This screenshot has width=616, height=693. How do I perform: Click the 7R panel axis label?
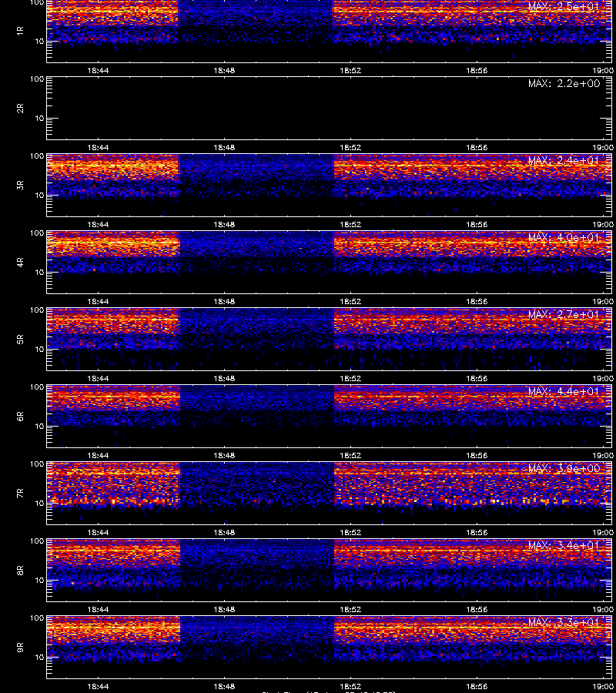[x=20, y=494]
